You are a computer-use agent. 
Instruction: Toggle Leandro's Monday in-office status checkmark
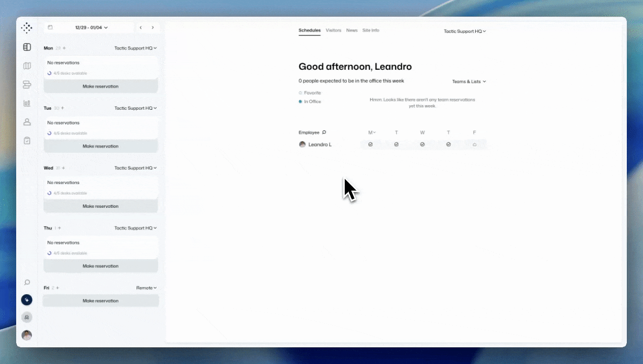tap(371, 144)
